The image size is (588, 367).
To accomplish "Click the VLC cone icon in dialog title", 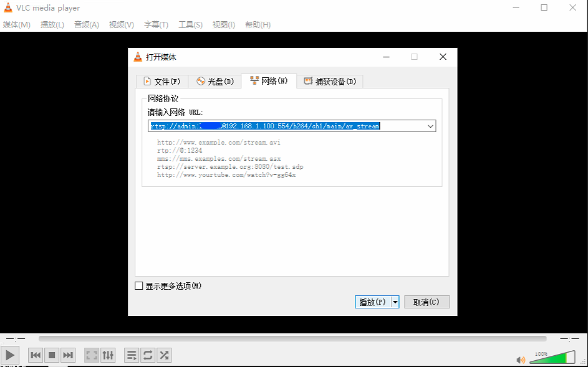I will pos(138,57).
